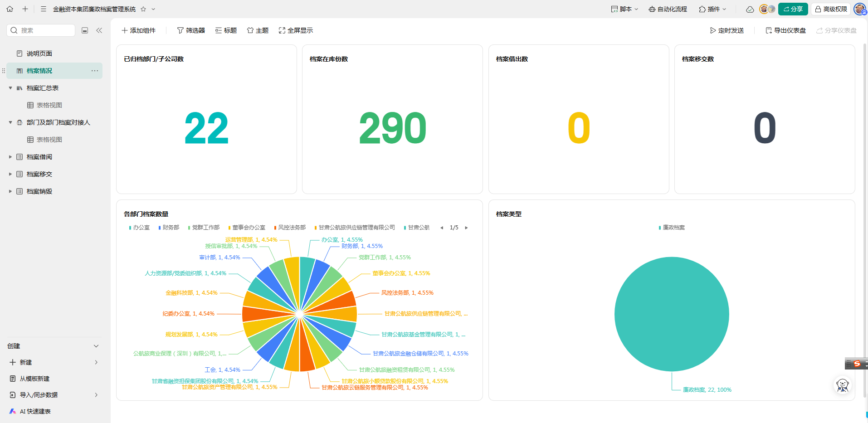Expand the 档案借阅 tree node
The width and height of the screenshot is (868, 423).
coord(10,157)
